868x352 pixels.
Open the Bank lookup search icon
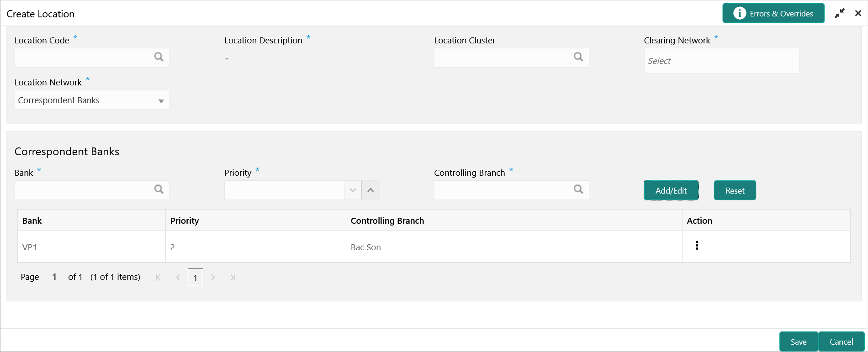pos(159,189)
